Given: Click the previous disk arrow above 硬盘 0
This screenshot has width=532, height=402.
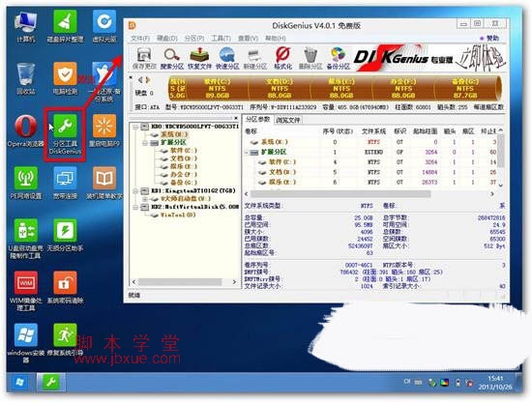Looking at the screenshot, I should coord(140,80).
